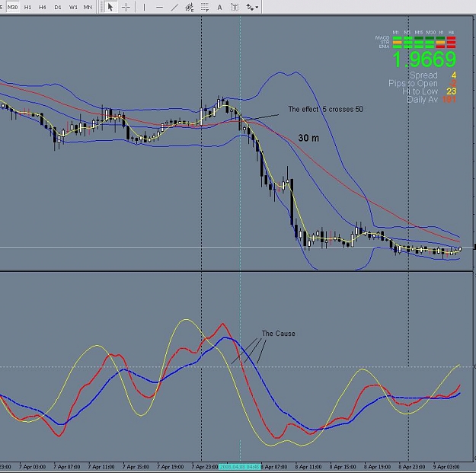This screenshot has height=473, width=476.
Task: Pick the trendline drawing tool
Action: click(174, 7)
